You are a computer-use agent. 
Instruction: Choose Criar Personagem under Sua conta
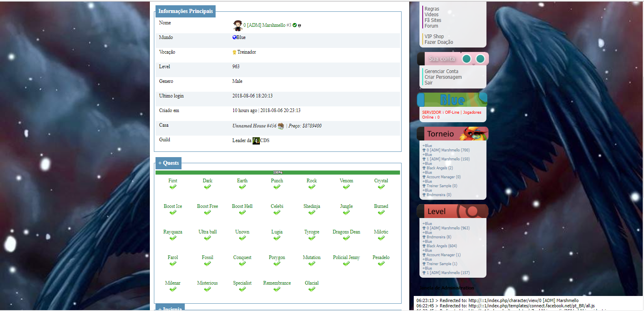pos(443,77)
